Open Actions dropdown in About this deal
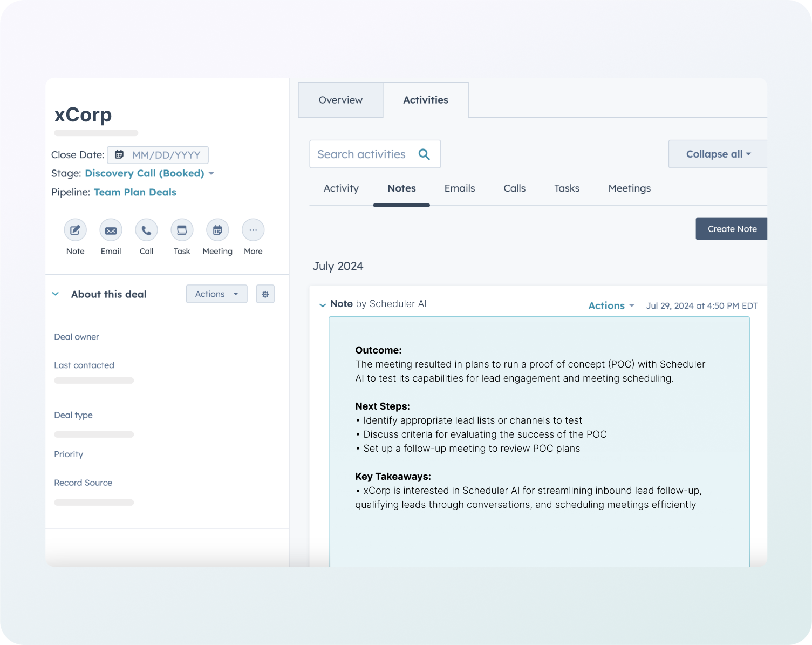812x645 pixels. 217,294
